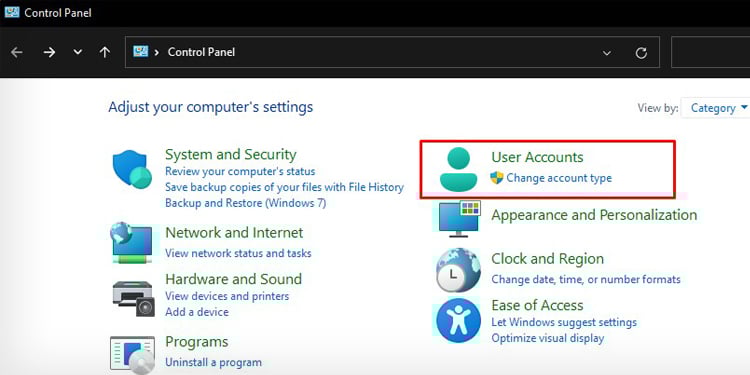Open Hardware and Sound category
750x375 pixels.
click(x=233, y=279)
